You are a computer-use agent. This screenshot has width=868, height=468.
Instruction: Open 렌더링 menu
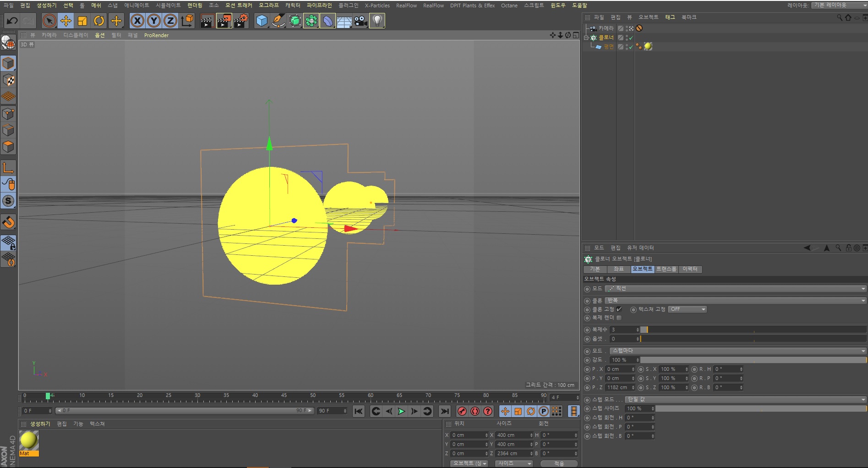coord(195,6)
